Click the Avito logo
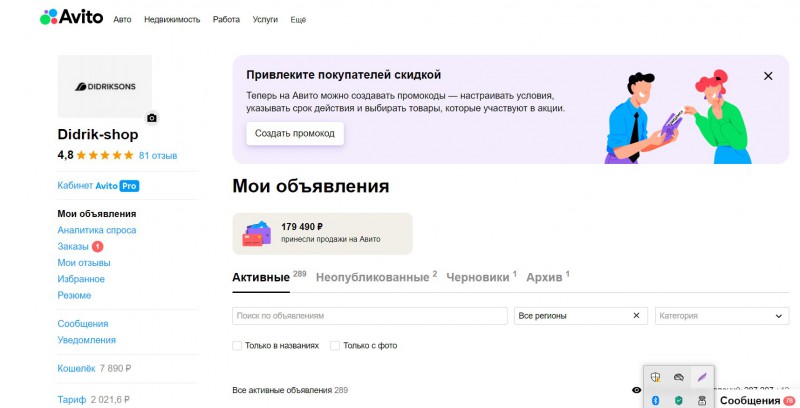 point(71,17)
